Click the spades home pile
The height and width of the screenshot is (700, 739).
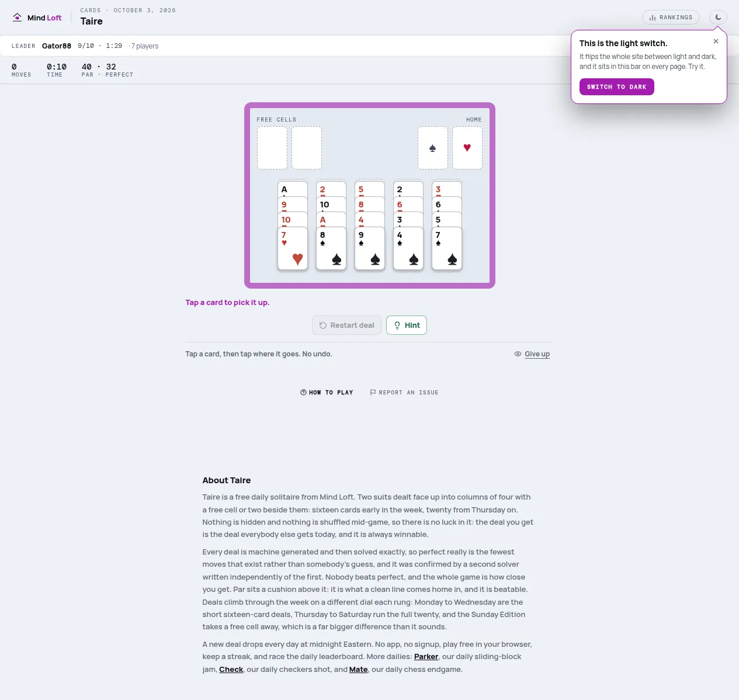pyautogui.click(x=433, y=148)
